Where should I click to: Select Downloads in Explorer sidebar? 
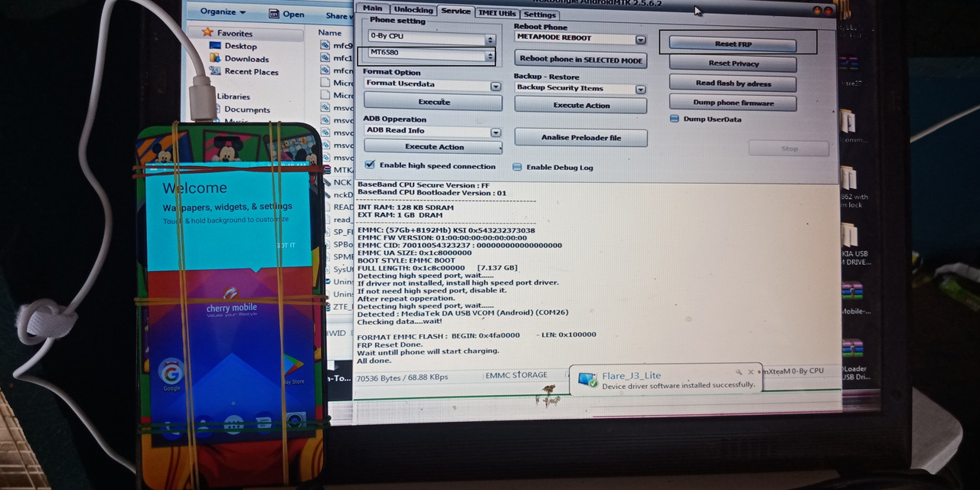pyautogui.click(x=247, y=59)
